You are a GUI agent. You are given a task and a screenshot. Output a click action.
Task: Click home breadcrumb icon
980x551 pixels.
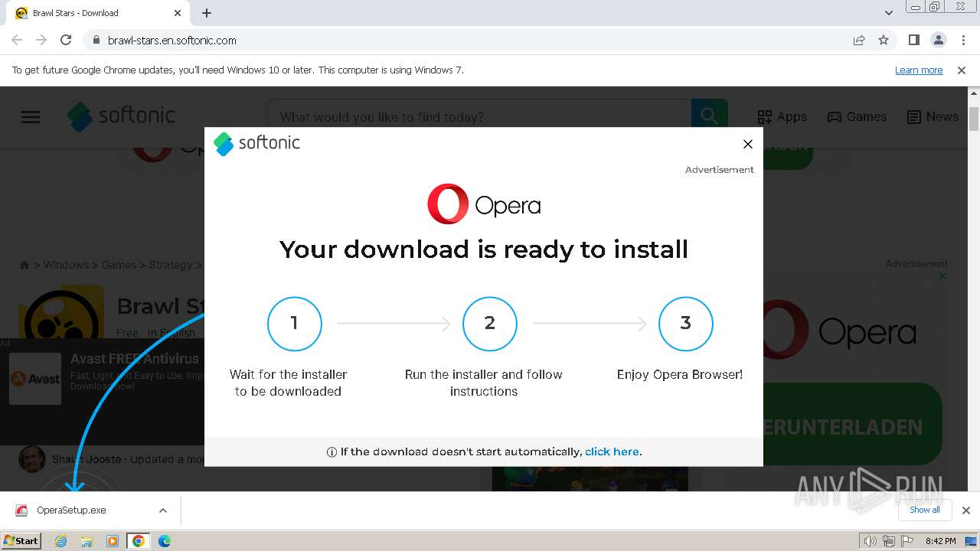[x=24, y=265]
